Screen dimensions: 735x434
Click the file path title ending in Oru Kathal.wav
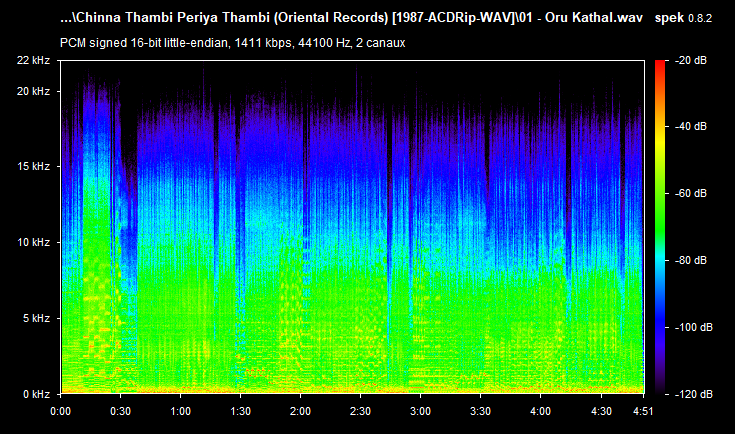tap(352, 18)
